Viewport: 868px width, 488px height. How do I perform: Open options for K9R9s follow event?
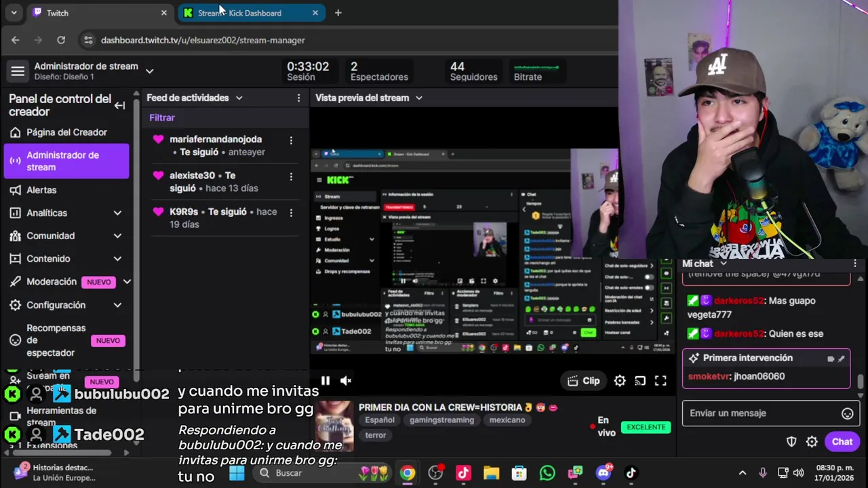point(291,212)
